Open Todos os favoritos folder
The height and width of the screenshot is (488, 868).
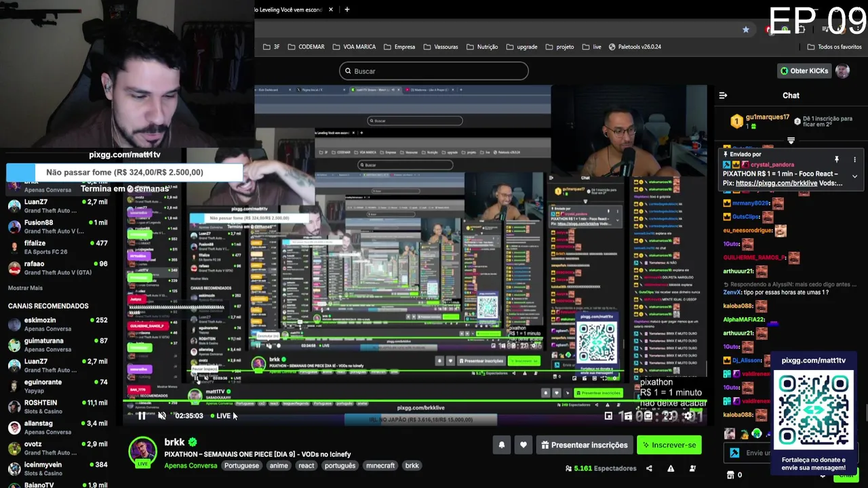point(834,47)
